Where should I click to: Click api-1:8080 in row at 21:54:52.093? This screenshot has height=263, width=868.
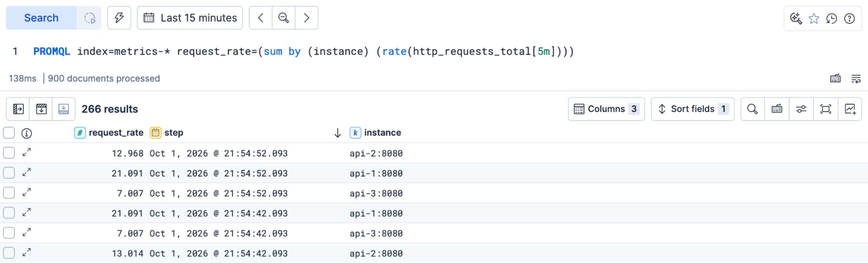376,173
